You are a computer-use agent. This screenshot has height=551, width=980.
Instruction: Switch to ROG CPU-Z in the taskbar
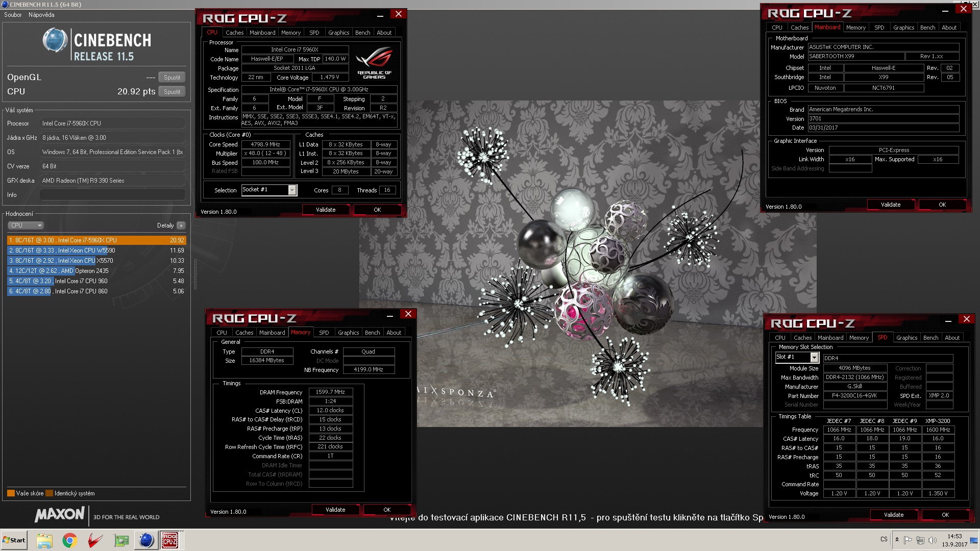(x=170, y=540)
